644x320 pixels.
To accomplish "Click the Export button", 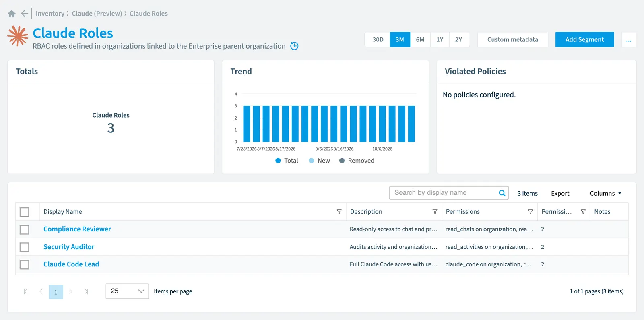I will pos(560,193).
